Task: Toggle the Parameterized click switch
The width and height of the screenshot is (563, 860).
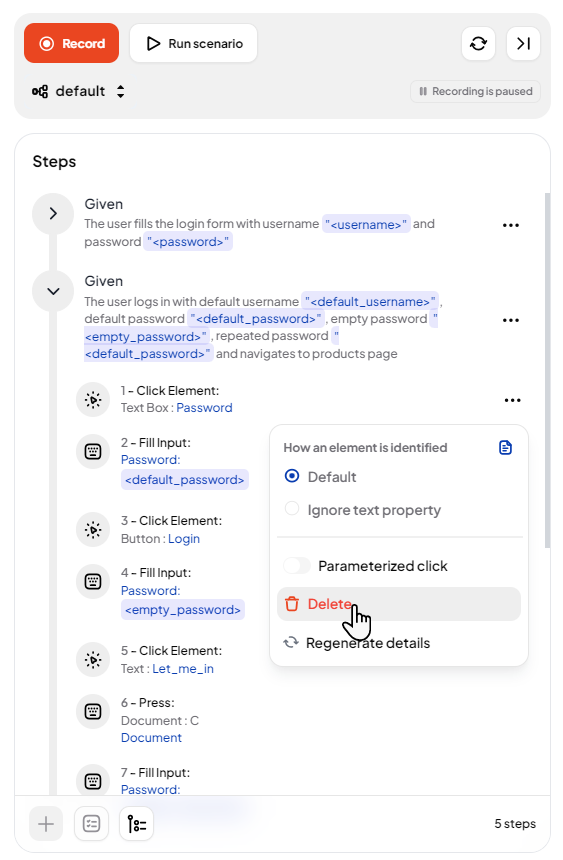Action: (x=297, y=565)
